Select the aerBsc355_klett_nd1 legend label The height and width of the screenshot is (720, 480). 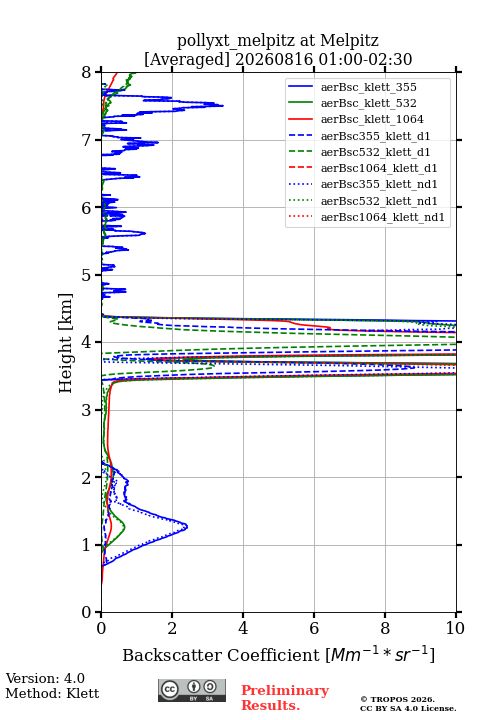[x=379, y=184]
